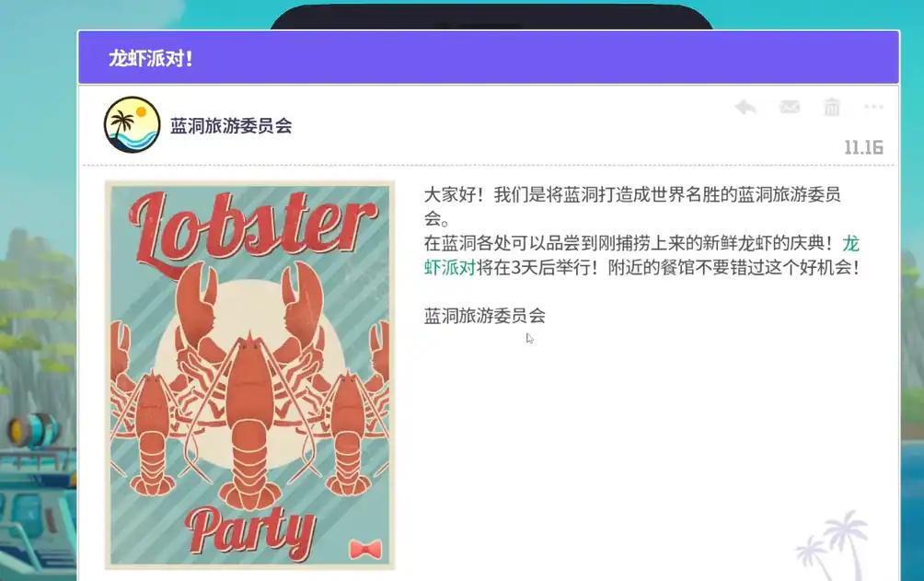Image resolution: width=924 pixels, height=581 pixels.
Task: Click the envelope icon in mail header
Action: [x=789, y=107]
